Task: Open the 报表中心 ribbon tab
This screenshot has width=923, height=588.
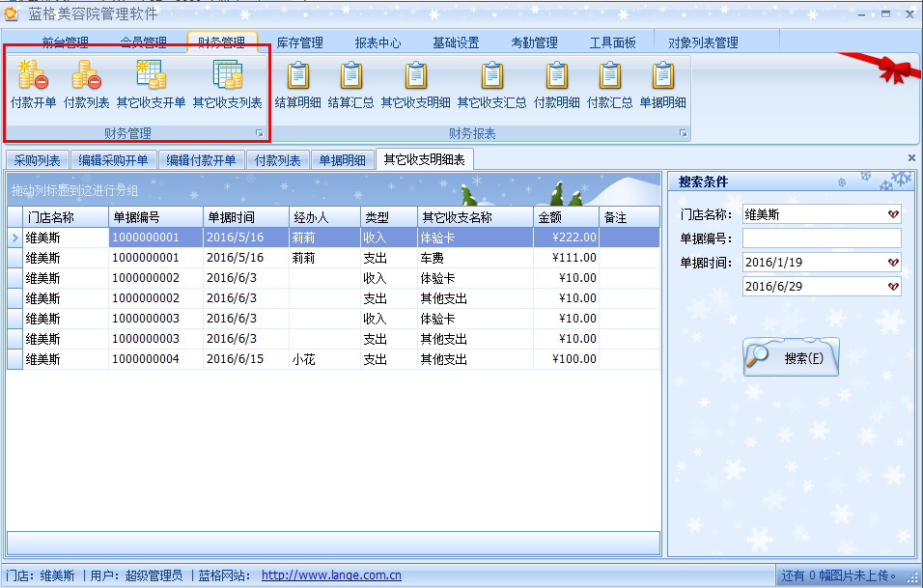Action: (x=378, y=42)
